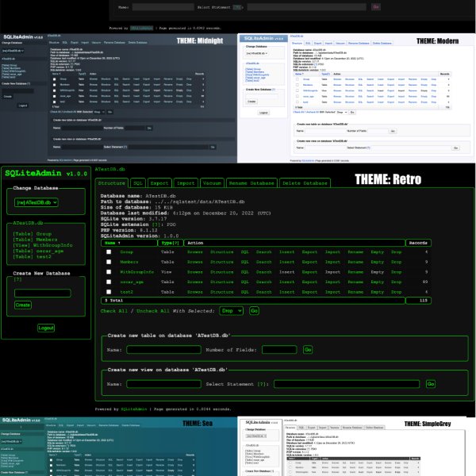Switch to Rename Database tab in Retro theme
Screen dimensions: 476x476
tap(250, 182)
